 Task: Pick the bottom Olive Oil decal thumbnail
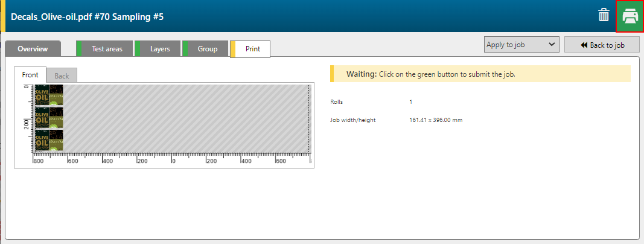click(49, 140)
